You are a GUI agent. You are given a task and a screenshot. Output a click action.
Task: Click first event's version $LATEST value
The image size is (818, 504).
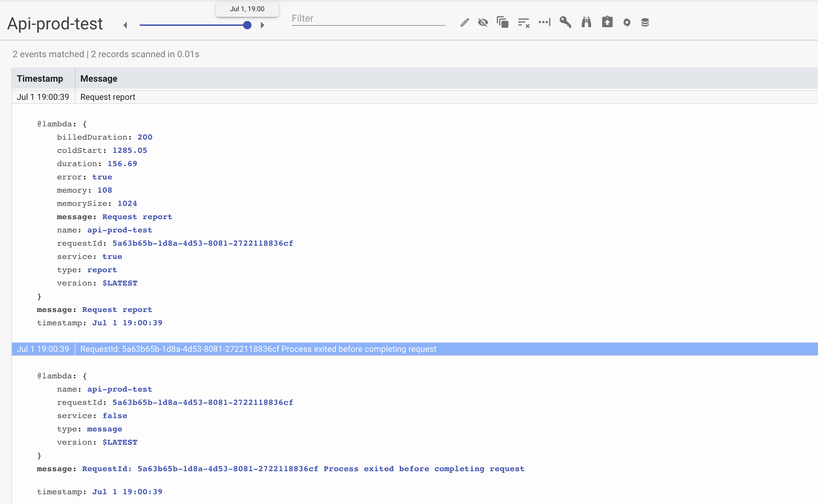point(120,283)
